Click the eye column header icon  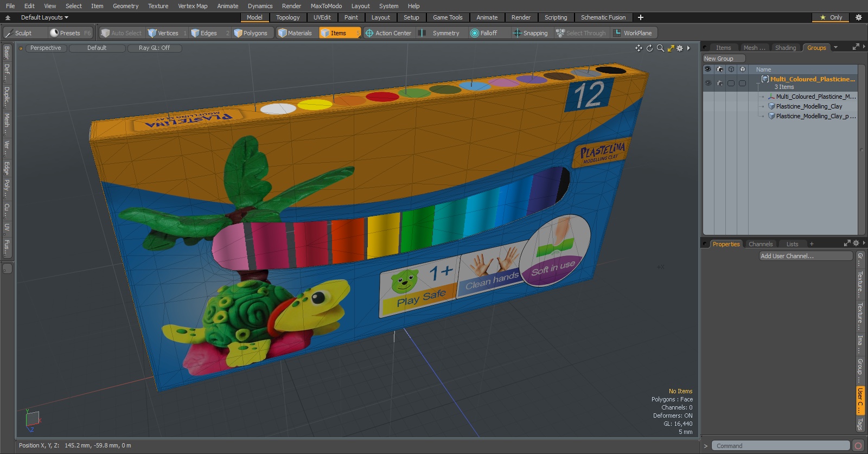(x=708, y=69)
